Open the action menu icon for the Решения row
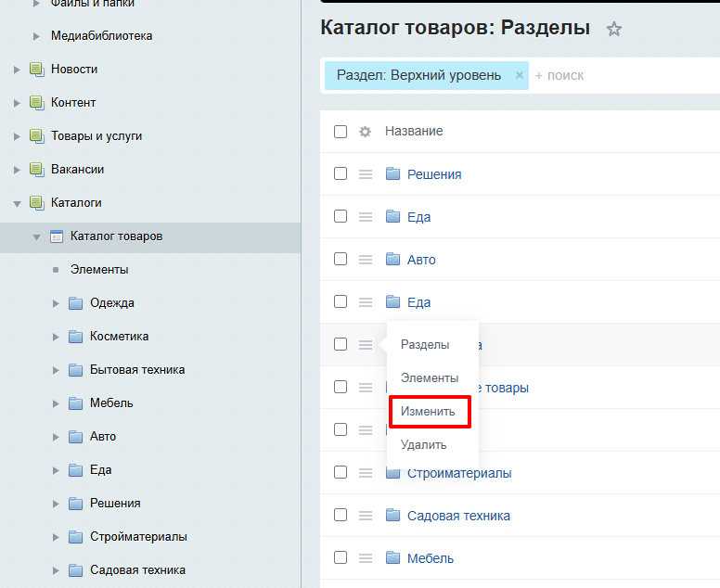This screenshot has height=588, width=720. point(366,174)
